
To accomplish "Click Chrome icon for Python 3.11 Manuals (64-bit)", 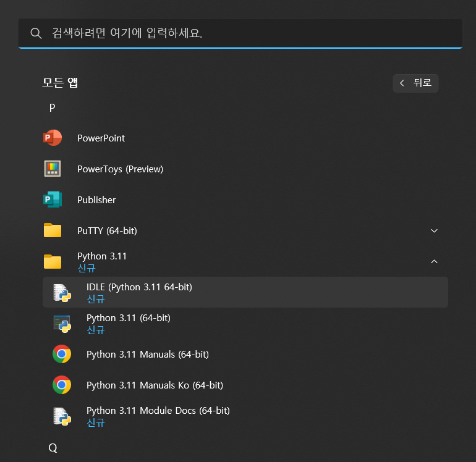I will [62, 354].
